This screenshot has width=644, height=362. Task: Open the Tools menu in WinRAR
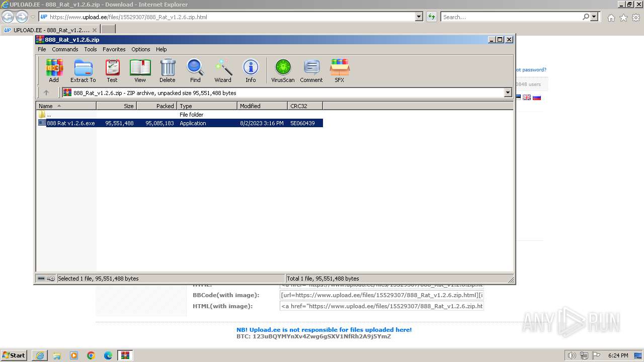(x=91, y=49)
